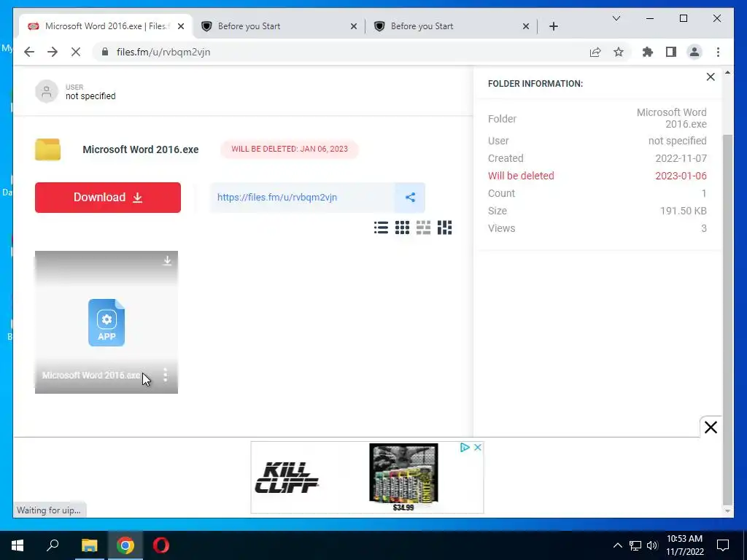Open the Chrome three-dot menu
The height and width of the screenshot is (560, 747).
[718, 52]
